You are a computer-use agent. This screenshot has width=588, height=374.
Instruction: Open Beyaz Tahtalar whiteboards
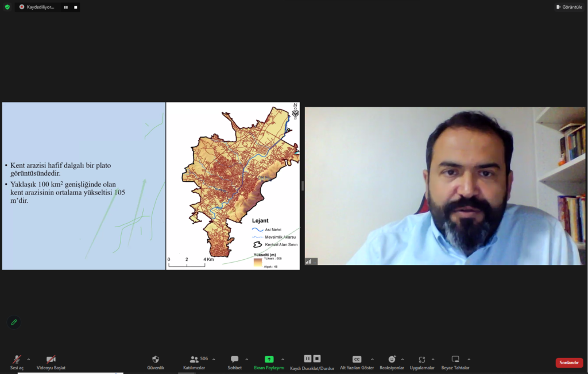coord(455,360)
